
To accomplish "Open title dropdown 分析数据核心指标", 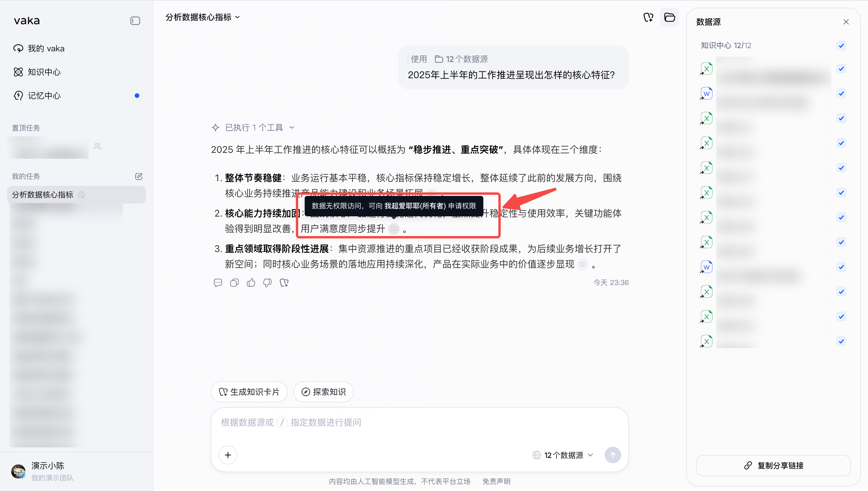I will pyautogui.click(x=203, y=17).
